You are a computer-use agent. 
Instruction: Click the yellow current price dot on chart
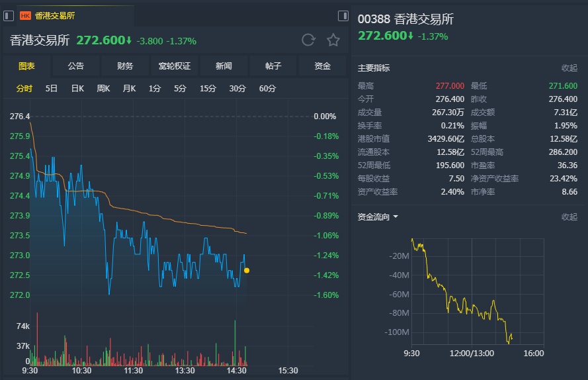tap(247, 270)
